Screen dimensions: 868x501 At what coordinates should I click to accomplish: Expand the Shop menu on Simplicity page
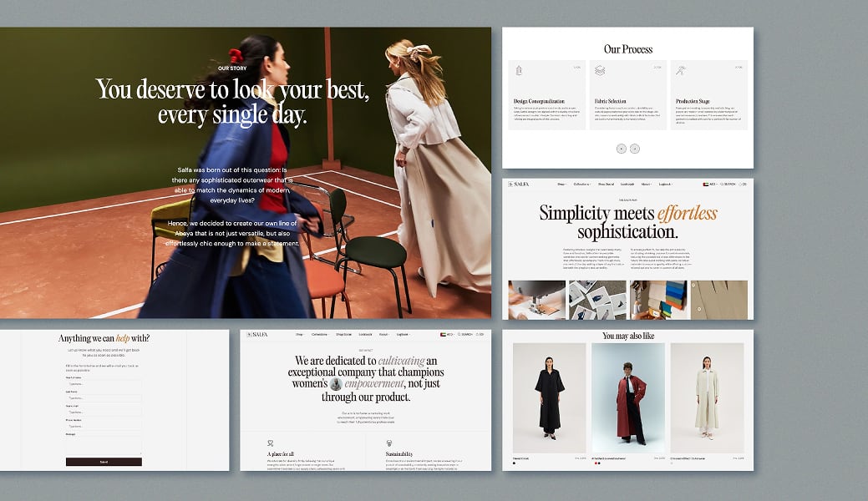click(x=562, y=185)
